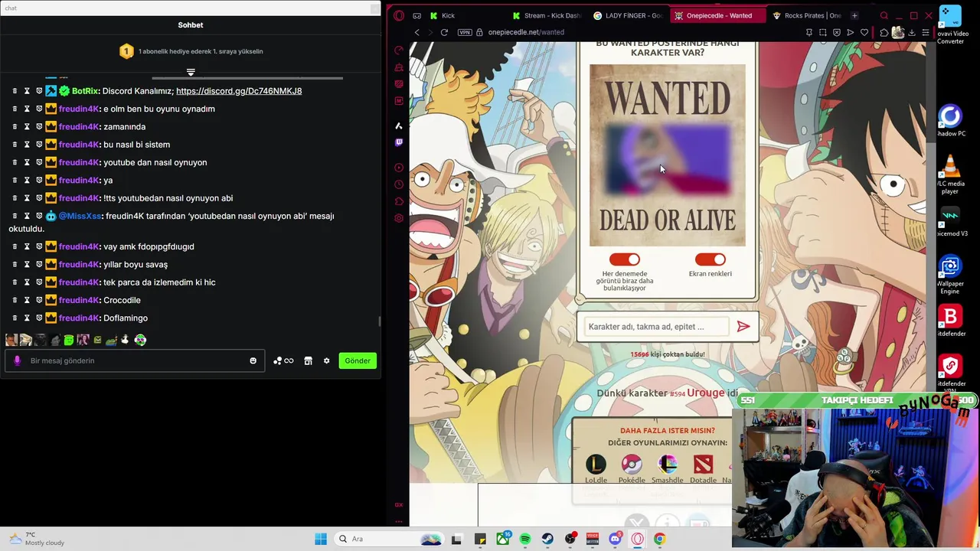
Task: Open Steam from the taskbar
Action: pyautogui.click(x=547, y=539)
